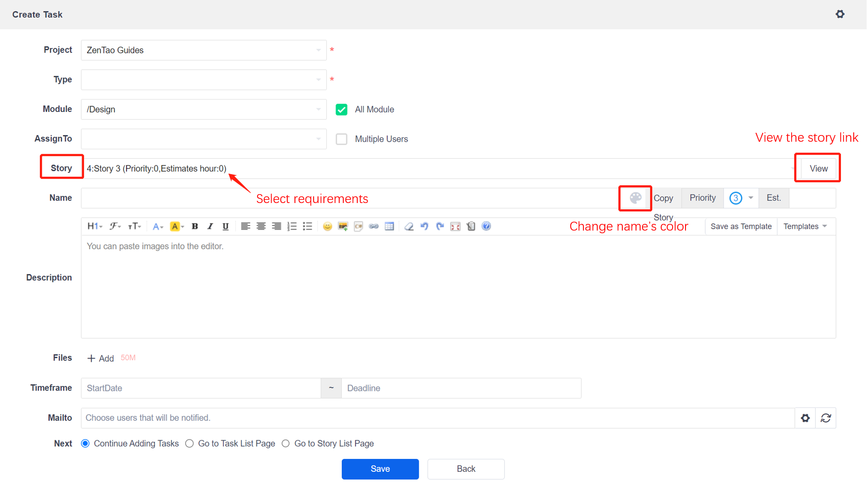Click Save as Template
868x490 pixels.
click(x=741, y=227)
